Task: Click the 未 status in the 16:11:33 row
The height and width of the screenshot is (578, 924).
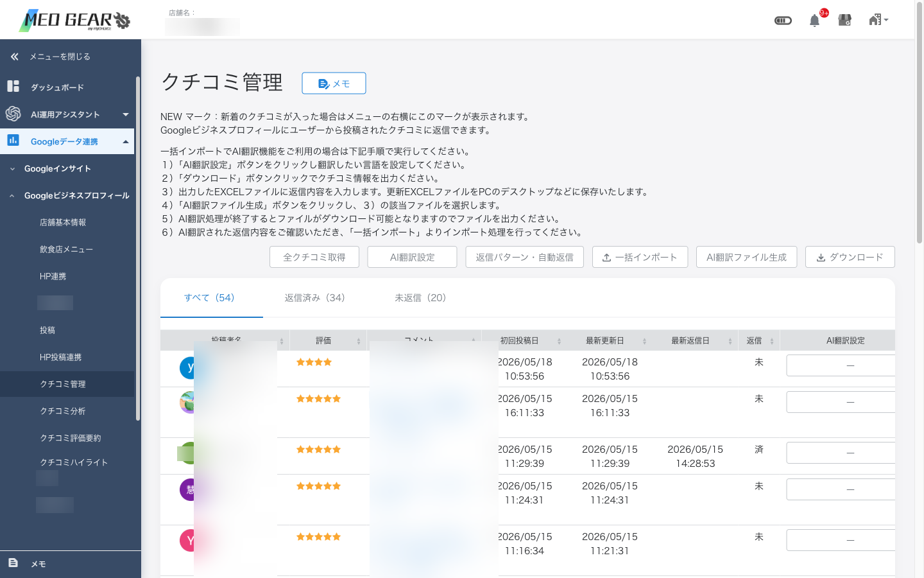Action: (x=759, y=399)
